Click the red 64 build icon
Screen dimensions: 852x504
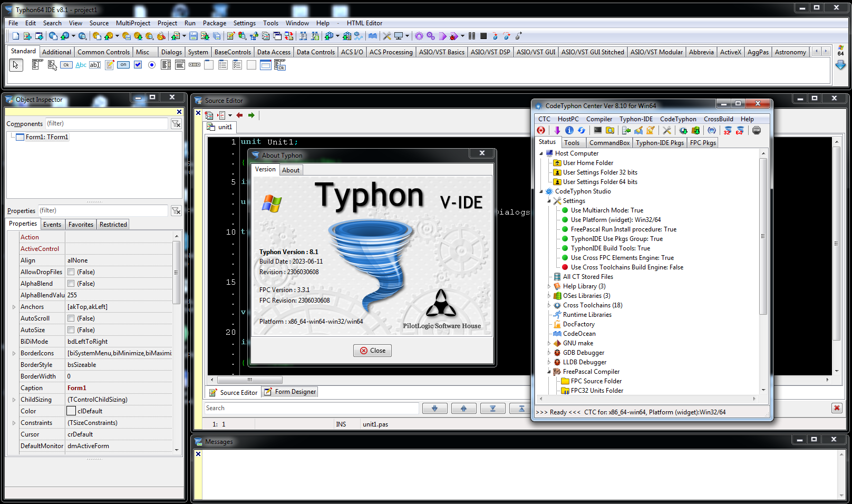coord(740,130)
